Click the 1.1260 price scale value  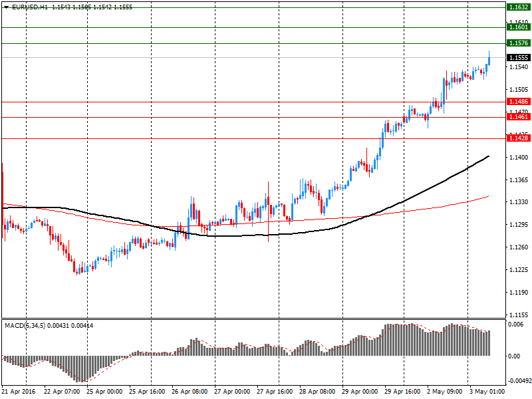[x=519, y=247]
